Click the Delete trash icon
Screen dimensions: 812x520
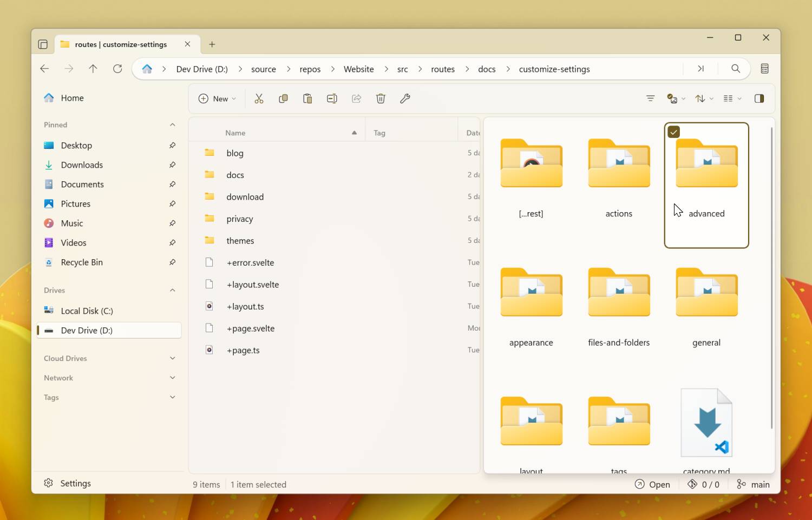click(x=381, y=98)
